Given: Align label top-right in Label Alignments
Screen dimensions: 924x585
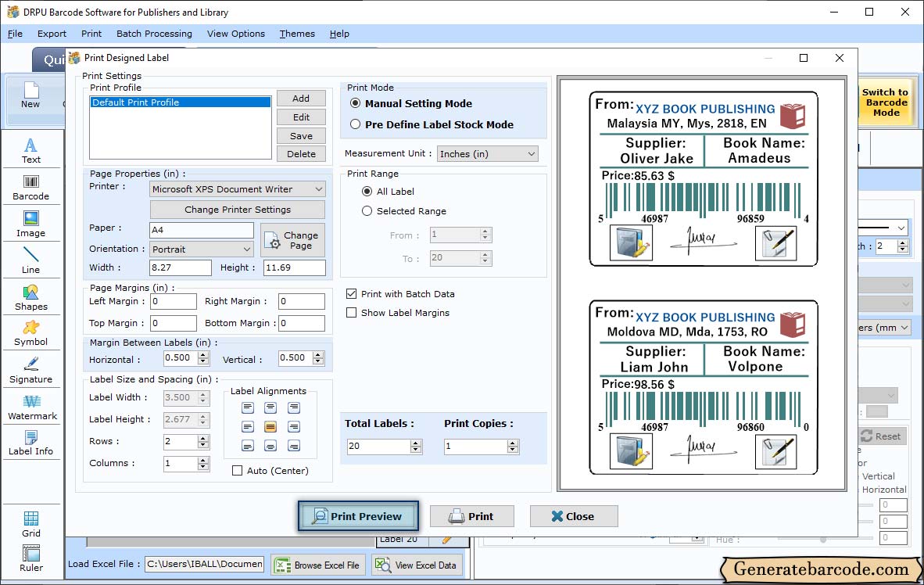Looking at the screenshot, I should tap(293, 407).
